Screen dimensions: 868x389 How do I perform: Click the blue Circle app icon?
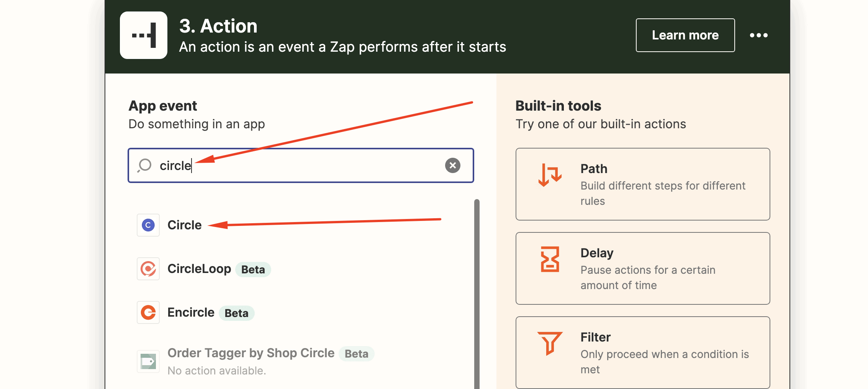click(x=148, y=225)
